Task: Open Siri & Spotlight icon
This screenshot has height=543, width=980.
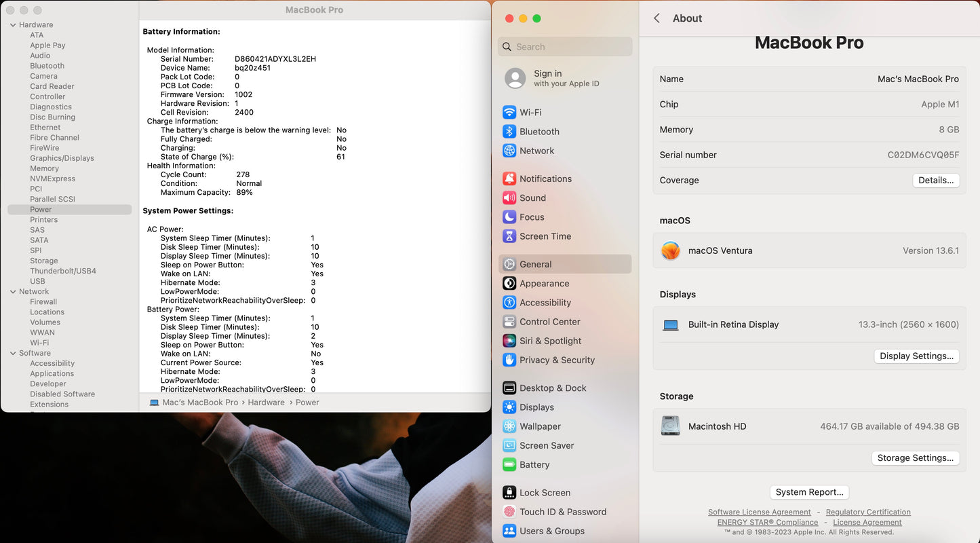Action: (x=509, y=341)
